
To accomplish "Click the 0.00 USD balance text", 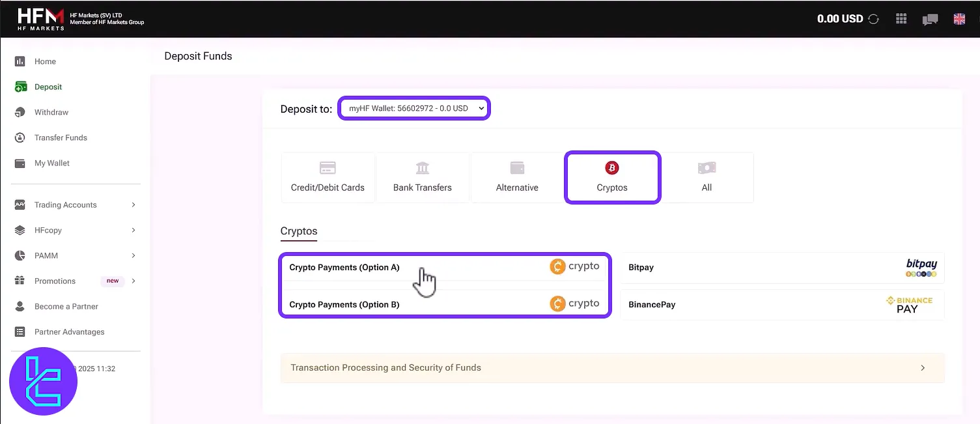I will (840, 19).
